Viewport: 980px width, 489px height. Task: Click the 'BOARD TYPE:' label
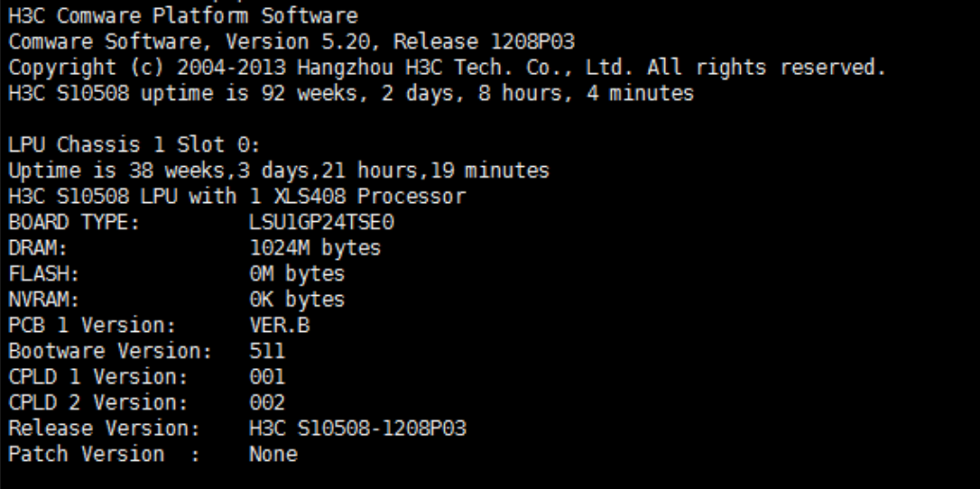pyautogui.click(x=74, y=222)
